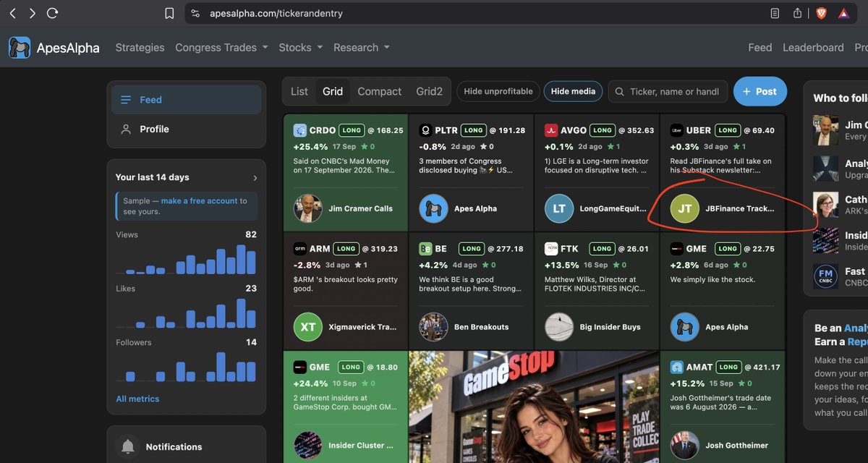This screenshot has height=463, width=868.
Task: Open Feed in top navigation
Action: click(x=759, y=48)
